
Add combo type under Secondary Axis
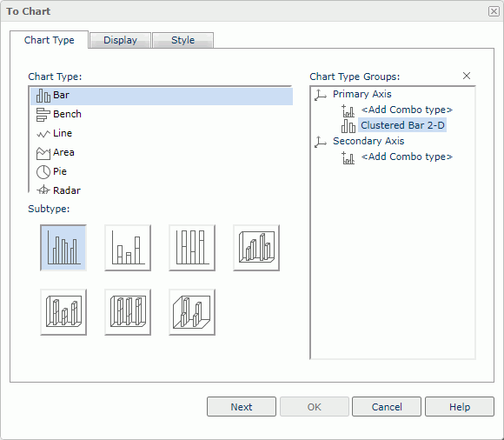[407, 157]
